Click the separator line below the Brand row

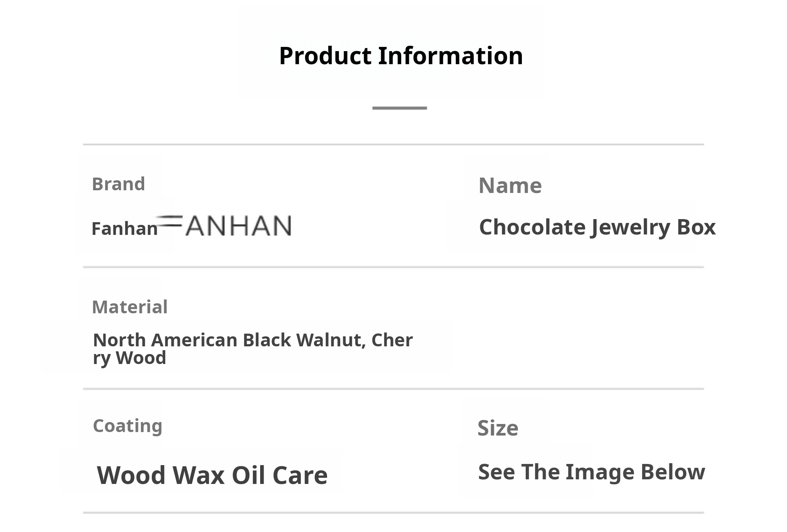(x=393, y=267)
